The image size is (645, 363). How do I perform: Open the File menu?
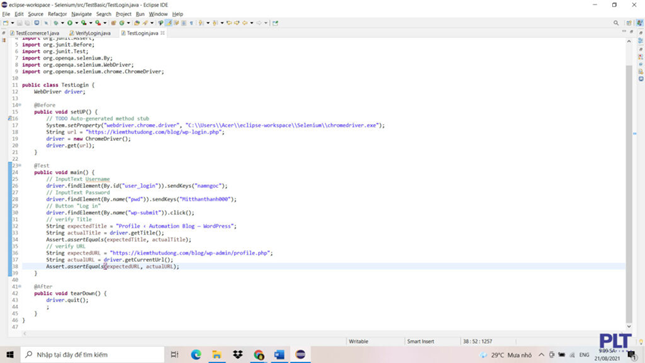(x=6, y=14)
